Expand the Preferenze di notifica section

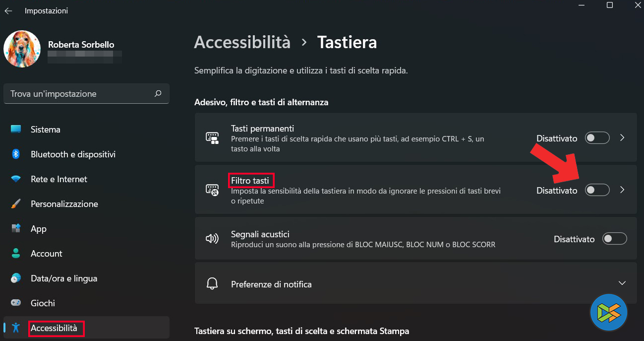622,283
